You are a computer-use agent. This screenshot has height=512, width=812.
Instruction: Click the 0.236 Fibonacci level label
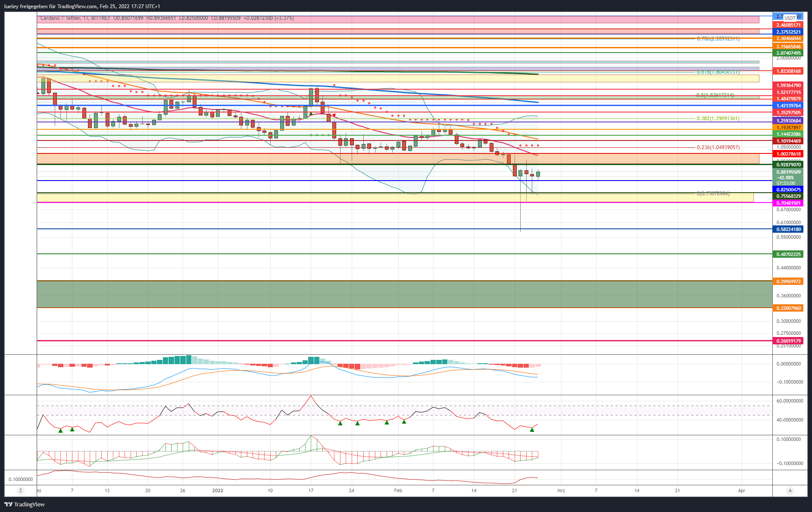tap(718, 147)
